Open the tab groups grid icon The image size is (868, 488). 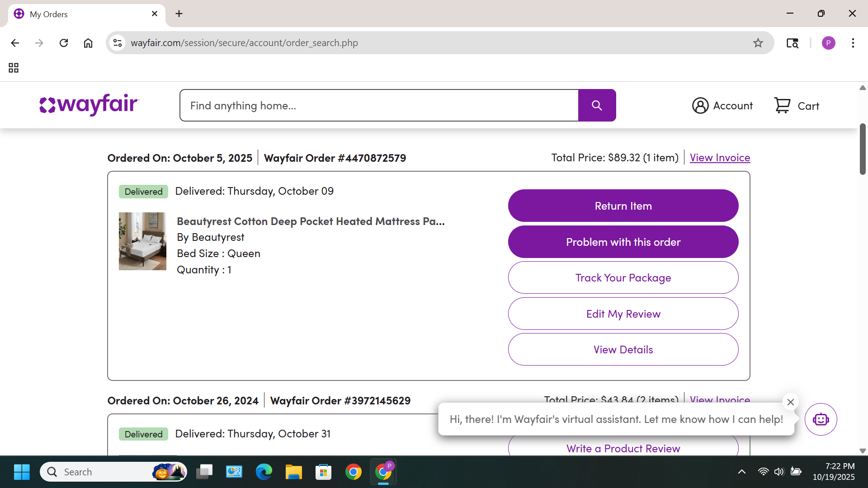[14, 68]
